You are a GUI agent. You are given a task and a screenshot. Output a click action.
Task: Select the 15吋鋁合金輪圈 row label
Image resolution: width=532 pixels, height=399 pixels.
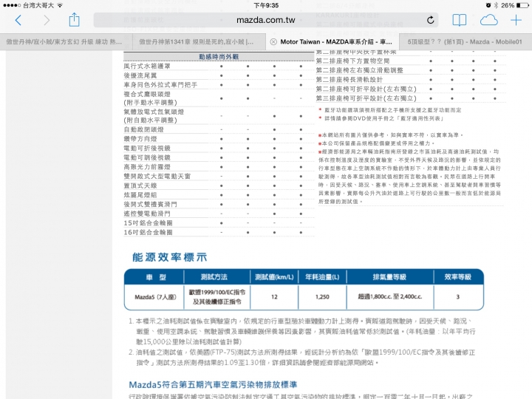(148, 223)
